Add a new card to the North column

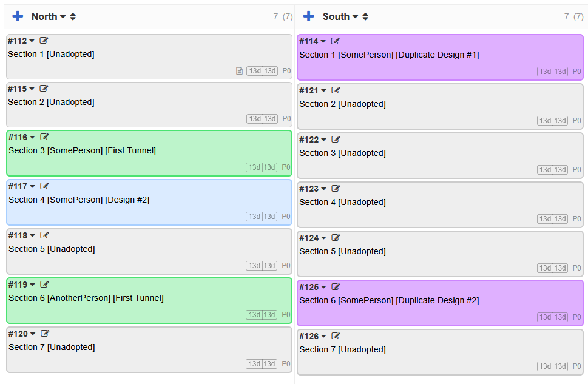18,16
